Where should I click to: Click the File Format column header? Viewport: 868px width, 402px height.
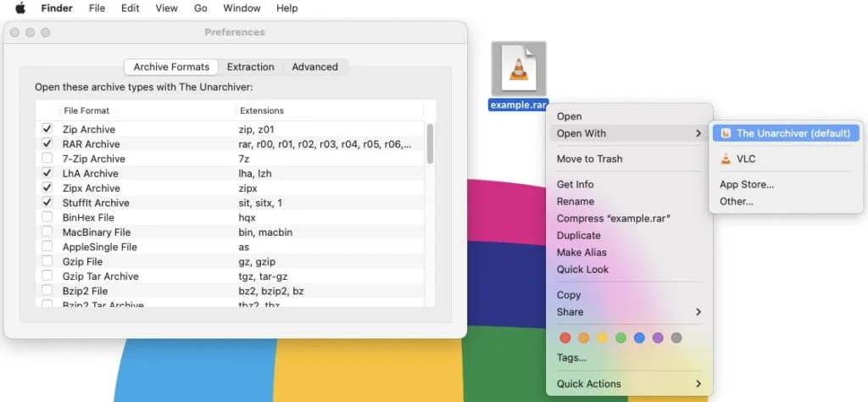(x=86, y=111)
